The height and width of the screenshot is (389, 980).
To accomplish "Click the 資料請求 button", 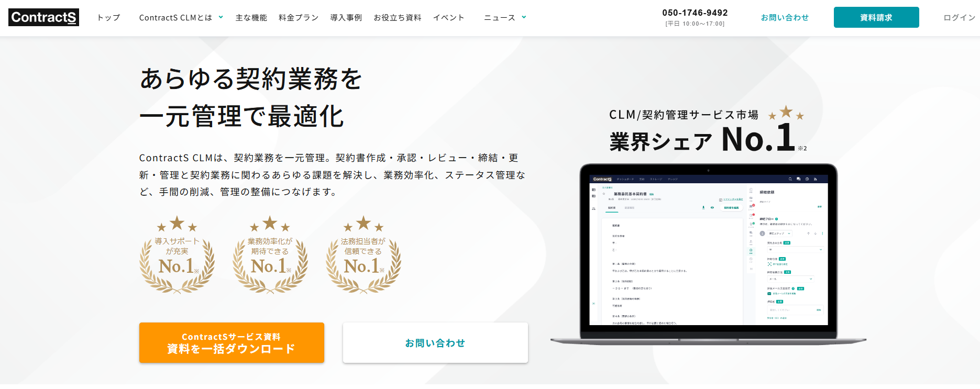I will [x=876, y=17].
